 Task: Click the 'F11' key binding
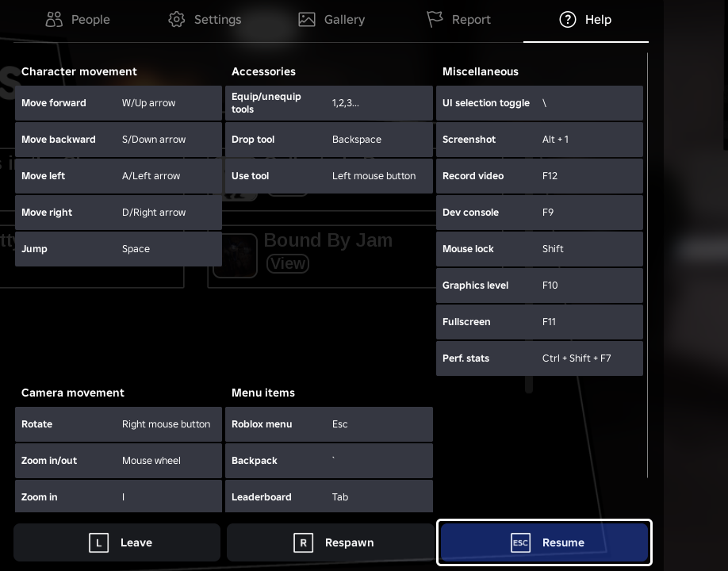pos(549,322)
